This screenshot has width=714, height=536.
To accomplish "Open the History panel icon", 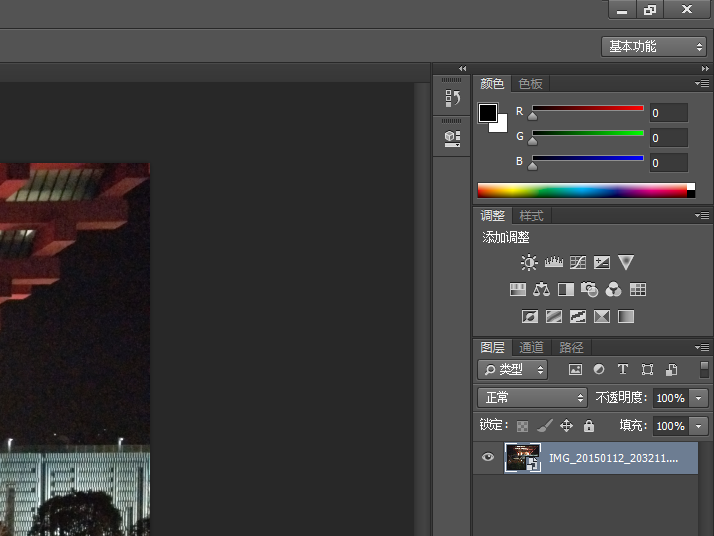I will tap(452, 98).
